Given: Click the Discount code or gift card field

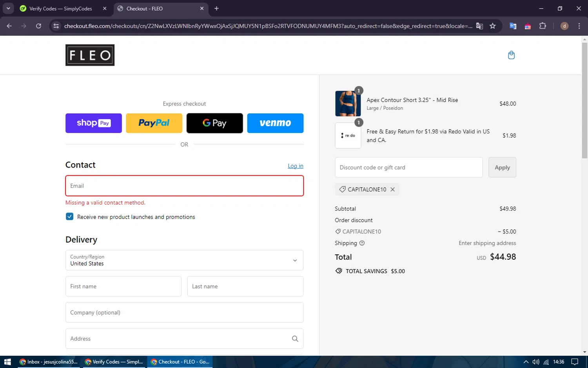Looking at the screenshot, I should pyautogui.click(x=409, y=168).
